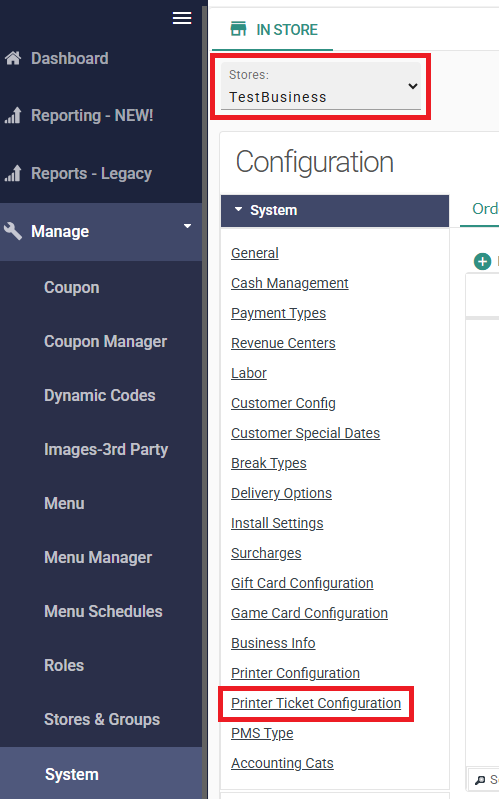Click the search magnifier icon at bottom
The image size is (499, 799).
tap(480, 780)
